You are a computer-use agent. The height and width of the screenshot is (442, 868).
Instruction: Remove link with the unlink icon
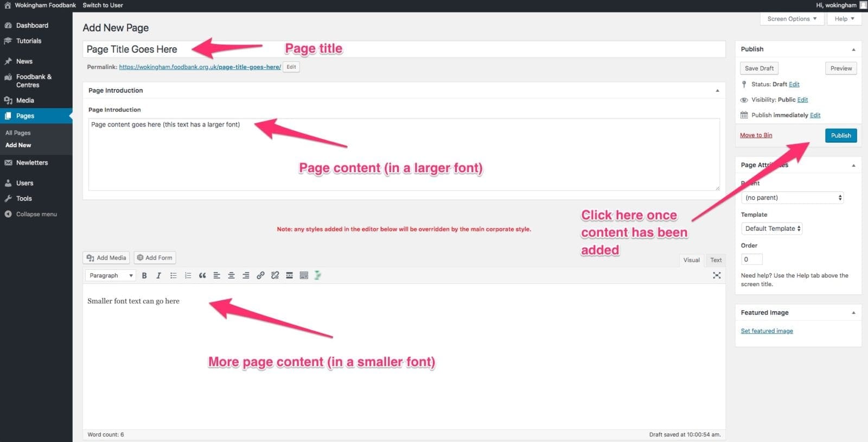pyautogui.click(x=275, y=275)
